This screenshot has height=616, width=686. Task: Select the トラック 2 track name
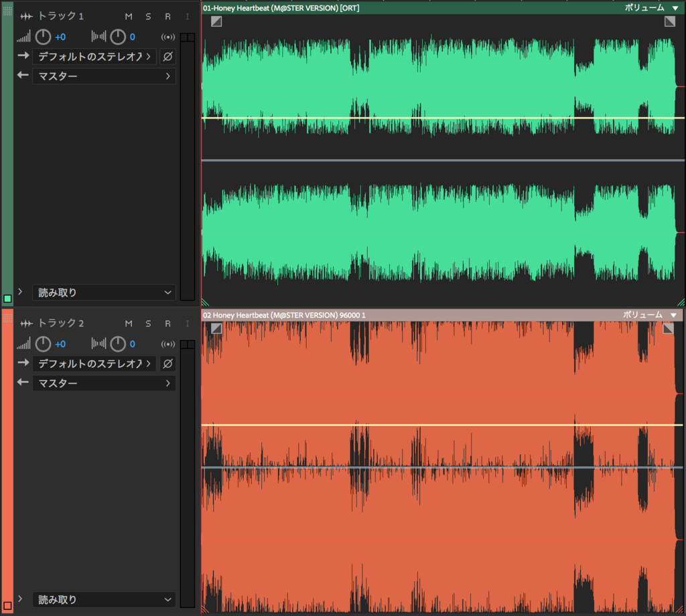point(61,323)
